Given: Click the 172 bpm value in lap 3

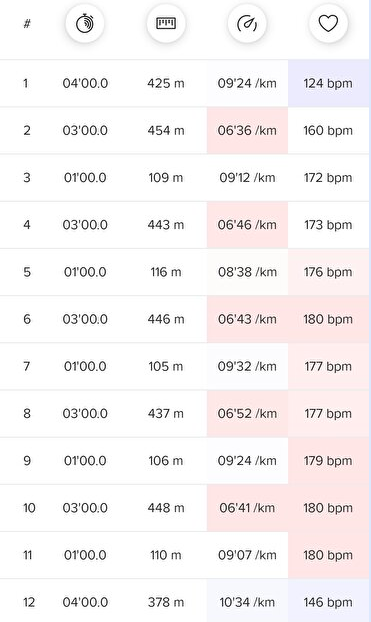Looking at the screenshot, I should point(328,177).
